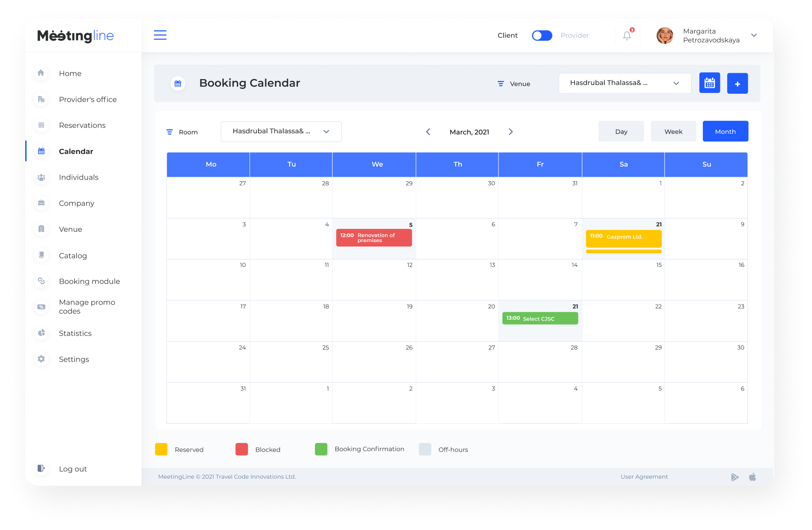Go to the previous month arrow
Image resolution: width=812 pixels, height=530 pixels.
point(428,132)
